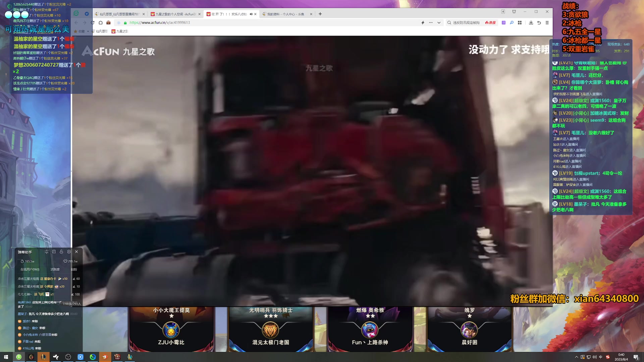
Task: Toggle the lock icon in danmaku assistant
Action: click(61, 252)
